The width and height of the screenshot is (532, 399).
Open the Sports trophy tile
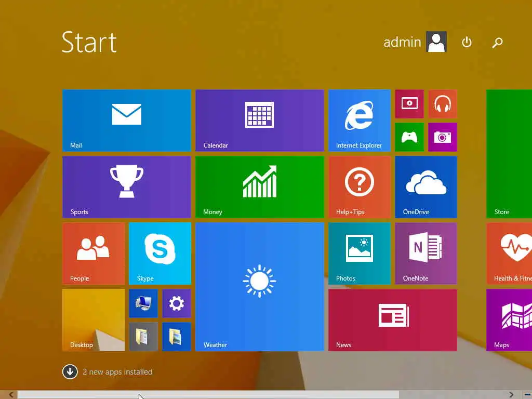(x=127, y=187)
